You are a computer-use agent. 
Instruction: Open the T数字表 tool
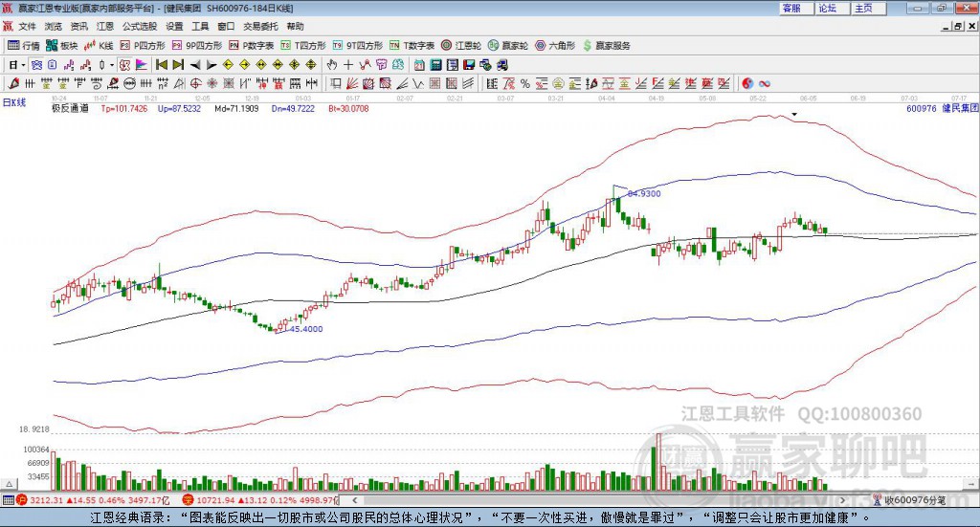412,46
